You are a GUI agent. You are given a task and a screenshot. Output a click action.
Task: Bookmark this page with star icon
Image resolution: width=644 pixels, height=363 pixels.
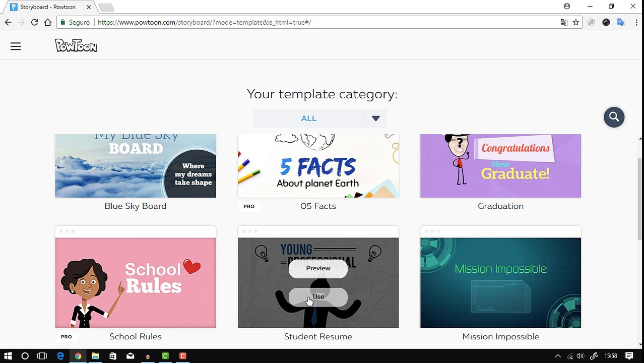click(x=575, y=22)
